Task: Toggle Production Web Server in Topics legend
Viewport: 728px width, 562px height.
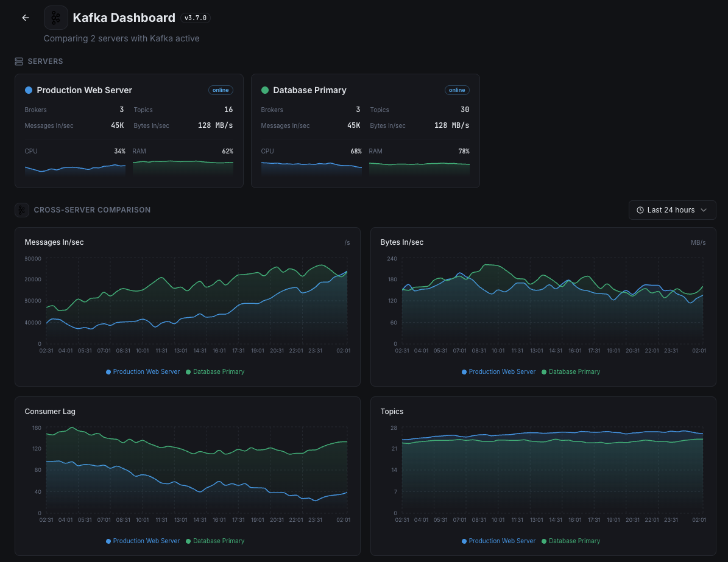Action: coord(499,541)
